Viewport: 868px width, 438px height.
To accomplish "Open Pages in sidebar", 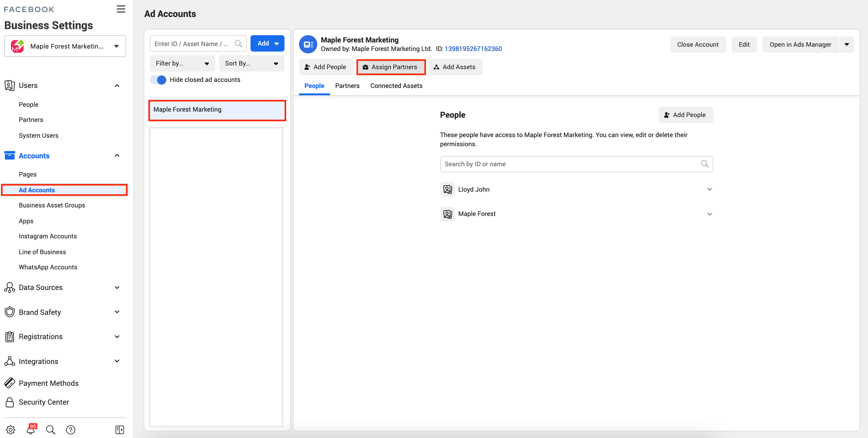I will pyautogui.click(x=28, y=174).
